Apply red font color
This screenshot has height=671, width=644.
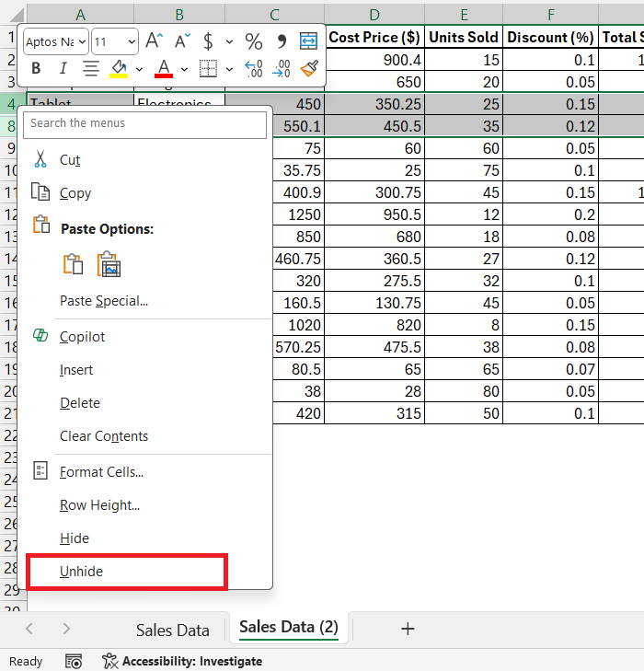[164, 68]
